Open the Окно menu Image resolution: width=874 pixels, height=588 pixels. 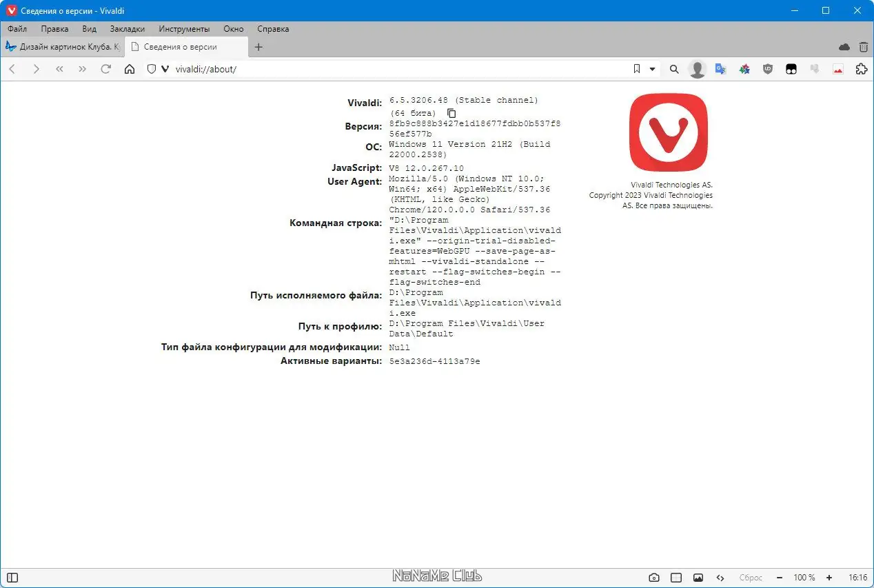click(x=234, y=29)
